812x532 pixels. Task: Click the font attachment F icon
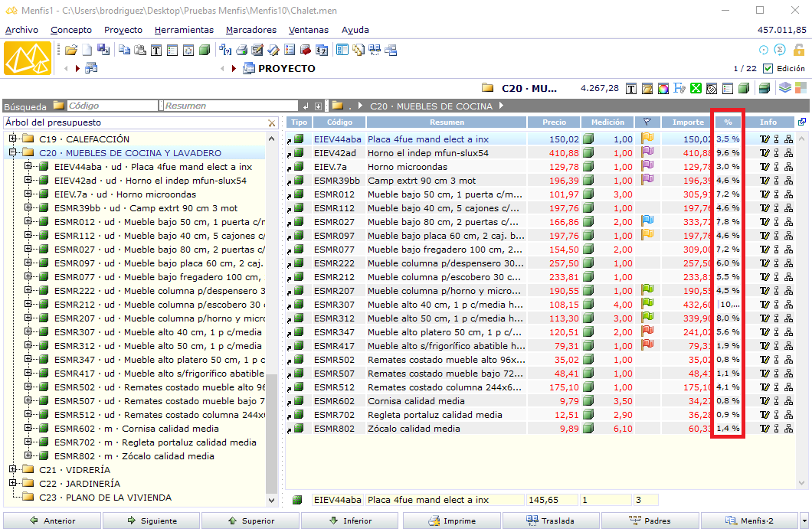[679, 89]
